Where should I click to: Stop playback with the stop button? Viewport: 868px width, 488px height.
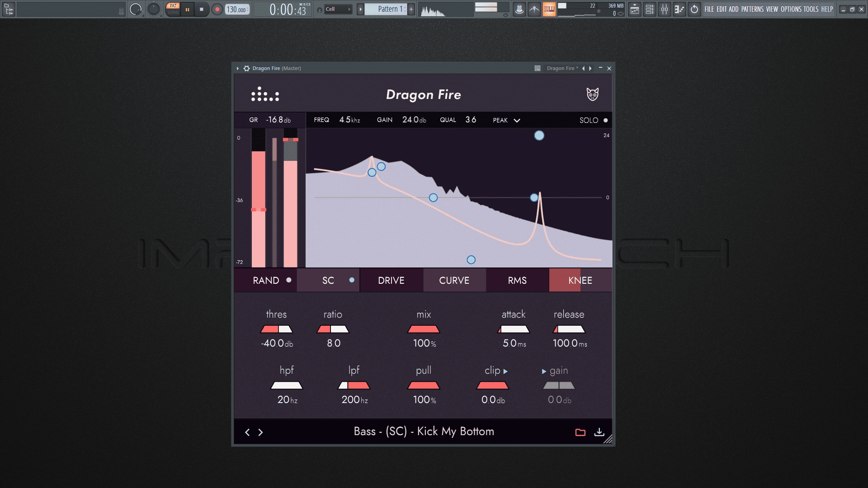[x=202, y=9]
